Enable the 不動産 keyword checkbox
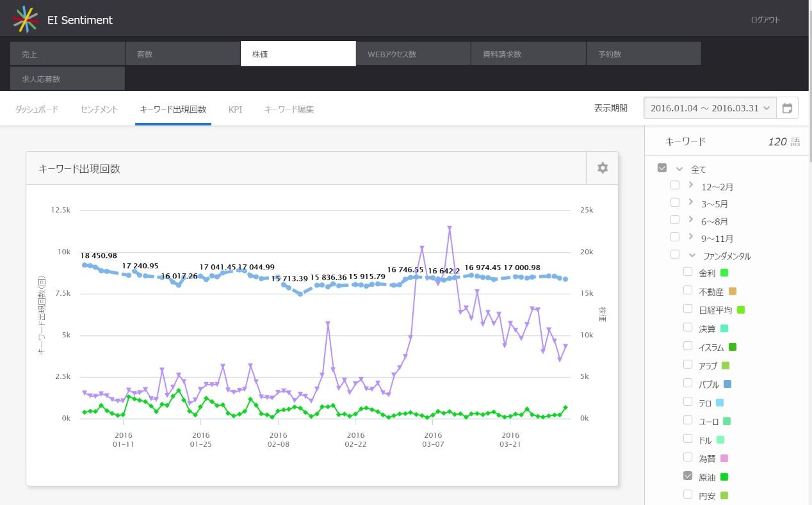The width and height of the screenshot is (812, 505). click(x=688, y=290)
